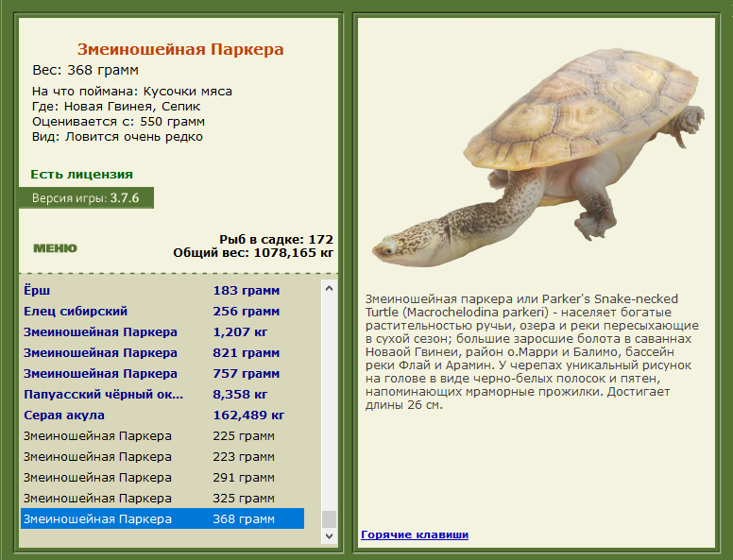
Task: Click the Змеиношейная Паркера title heading
Action: 180,49
